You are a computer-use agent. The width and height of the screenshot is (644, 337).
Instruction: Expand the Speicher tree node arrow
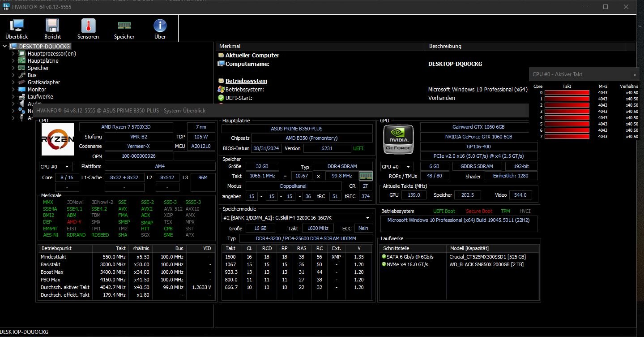pyautogui.click(x=13, y=68)
